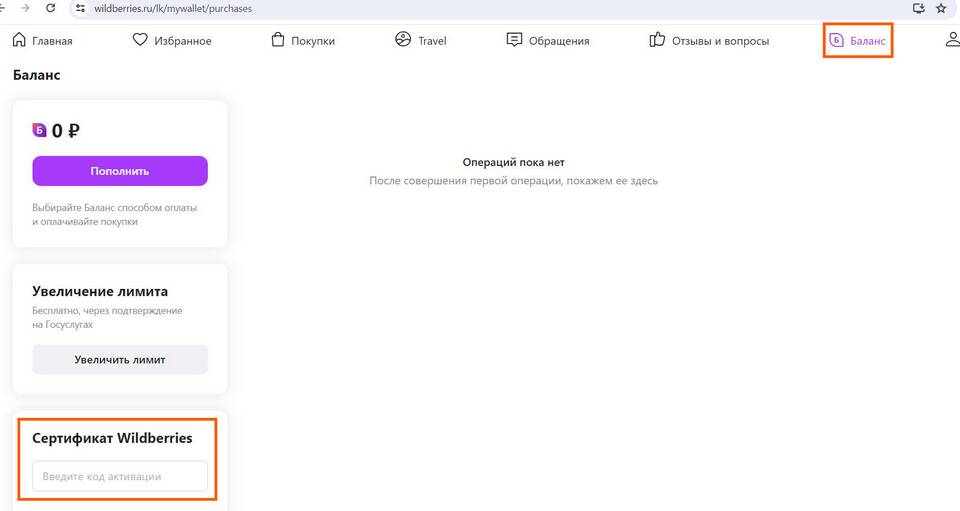
Task: Click the 0 ₽ balance amount
Action: coord(66,130)
